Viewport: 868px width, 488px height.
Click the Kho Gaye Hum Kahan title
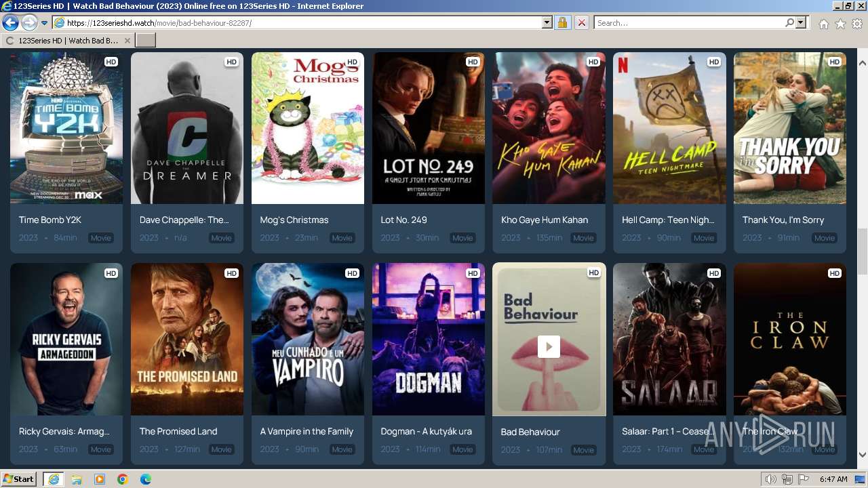pos(545,220)
